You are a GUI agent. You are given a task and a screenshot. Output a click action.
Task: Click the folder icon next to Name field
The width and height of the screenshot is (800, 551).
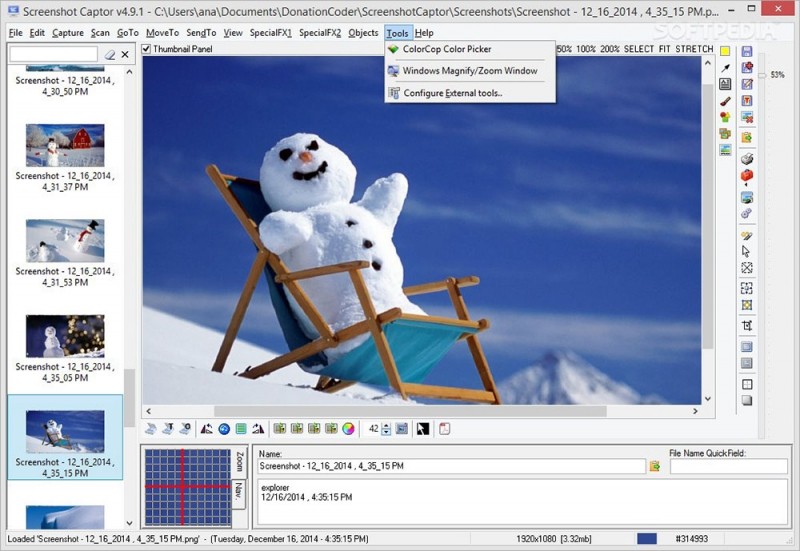tap(655, 466)
